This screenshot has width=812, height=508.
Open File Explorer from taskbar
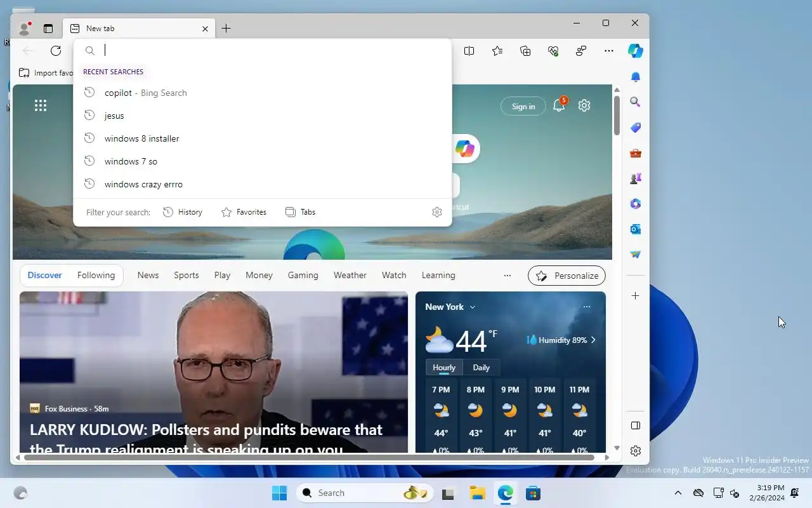[x=477, y=493]
